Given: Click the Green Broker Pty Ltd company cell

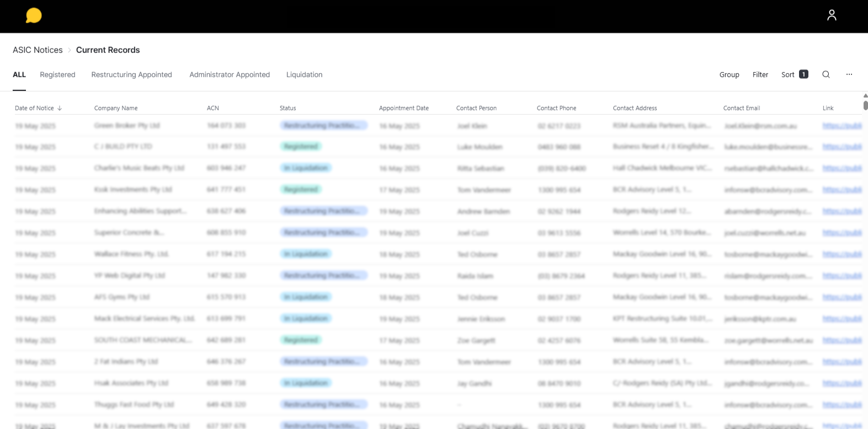Looking at the screenshot, I should 127,126.
